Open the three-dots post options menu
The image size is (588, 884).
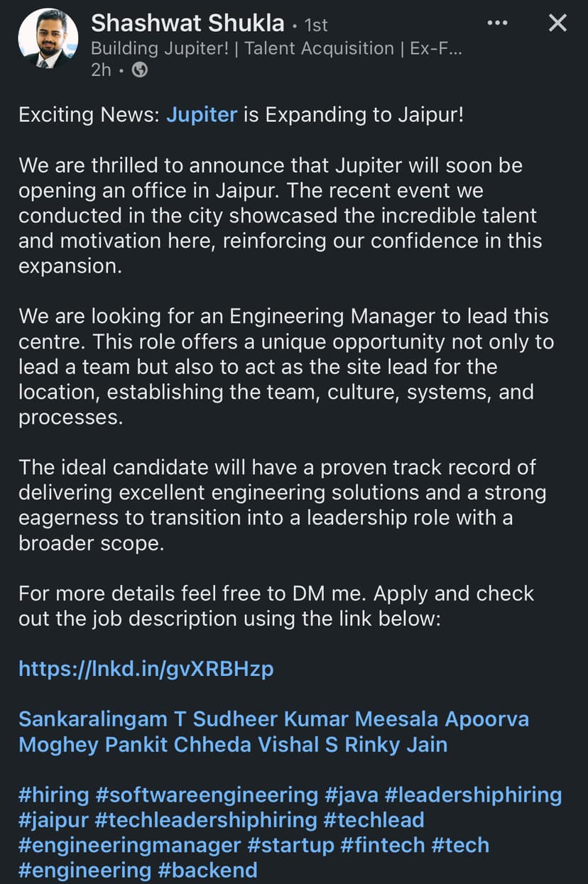pos(497,23)
